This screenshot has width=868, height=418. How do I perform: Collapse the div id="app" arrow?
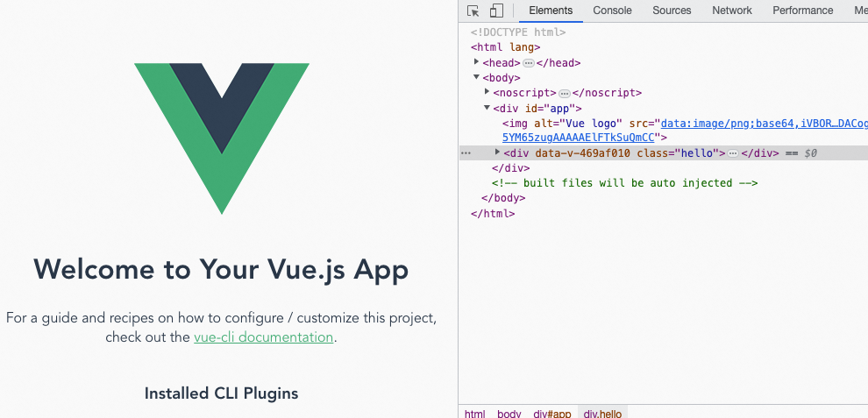click(x=487, y=108)
